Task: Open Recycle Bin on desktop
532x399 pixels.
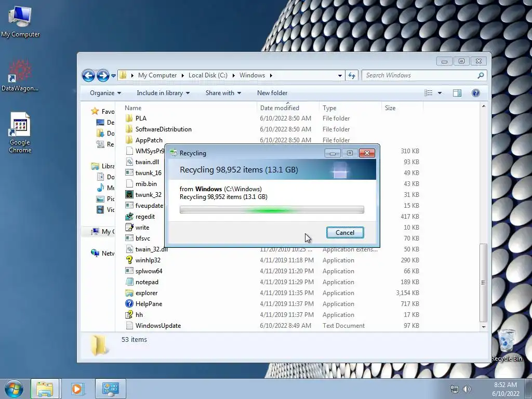Action: click(506, 345)
